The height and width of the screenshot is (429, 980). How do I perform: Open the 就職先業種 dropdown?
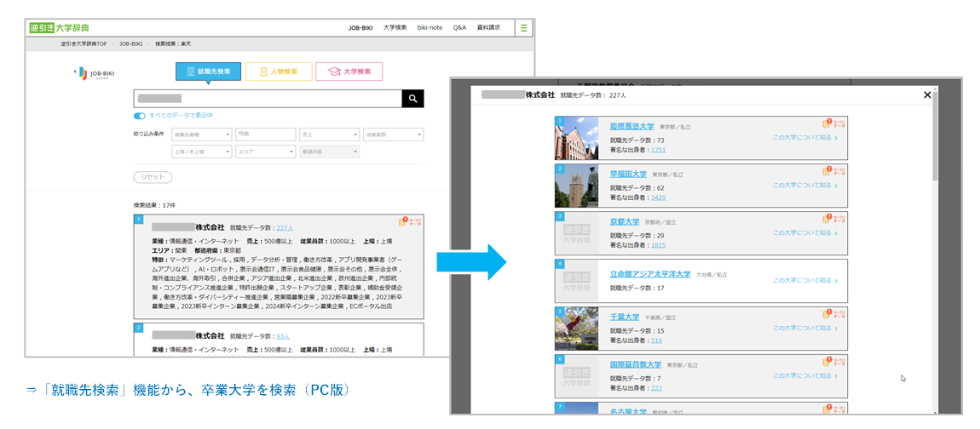(x=202, y=134)
